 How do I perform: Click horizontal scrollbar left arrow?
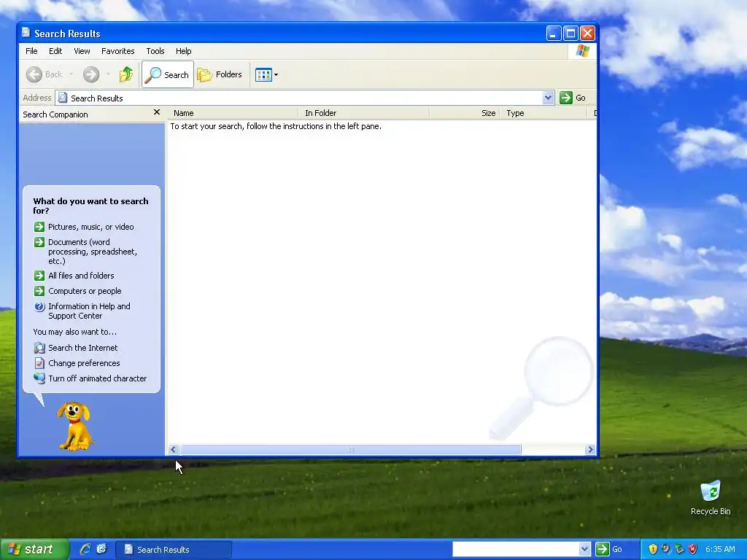(x=174, y=449)
